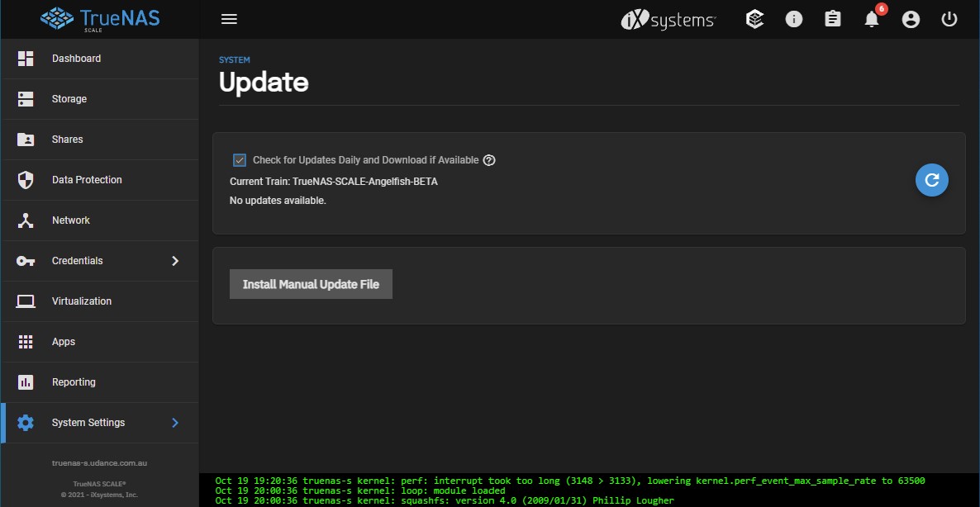Click the Storage drives icon
Screen dimensions: 980x507
click(x=26, y=99)
